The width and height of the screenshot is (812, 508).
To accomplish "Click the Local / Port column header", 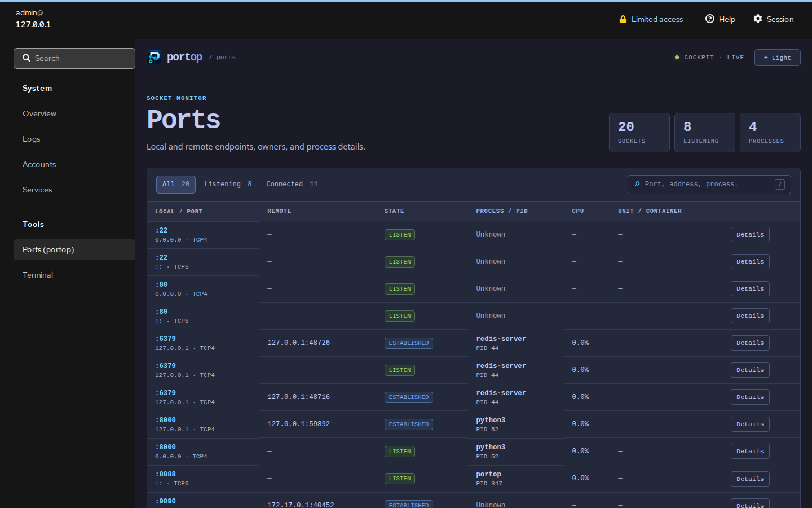I will pyautogui.click(x=179, y=212).
